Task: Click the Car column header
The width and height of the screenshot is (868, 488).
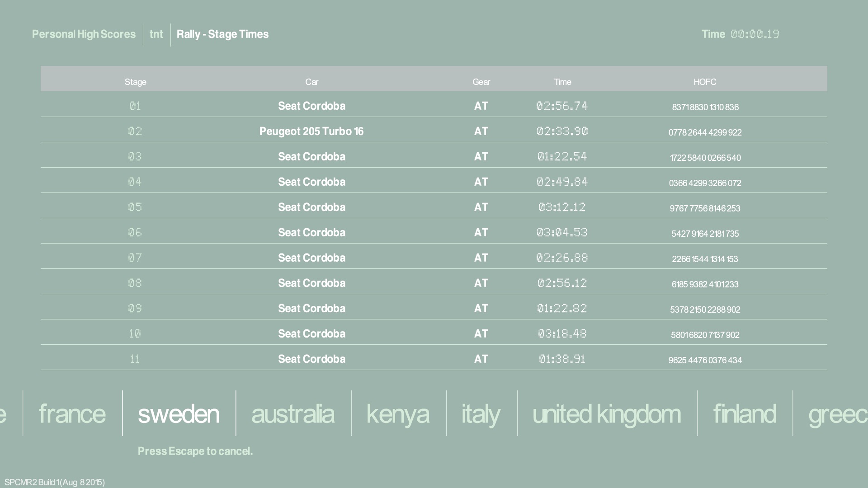Action: 311,82
